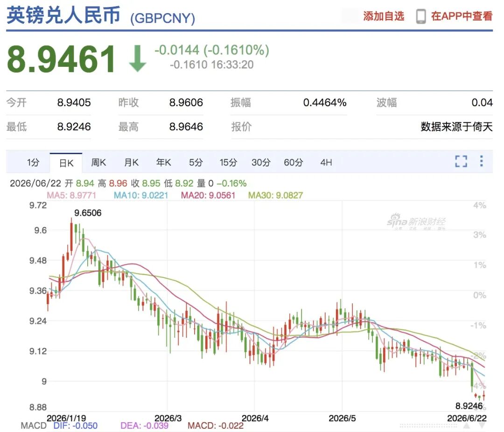Click the 2026/3 axis date label

click(168, 418)
